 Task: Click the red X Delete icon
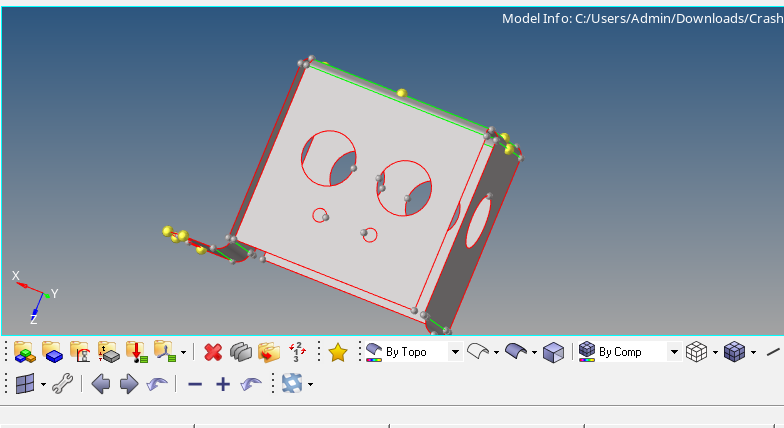point(213,352)
